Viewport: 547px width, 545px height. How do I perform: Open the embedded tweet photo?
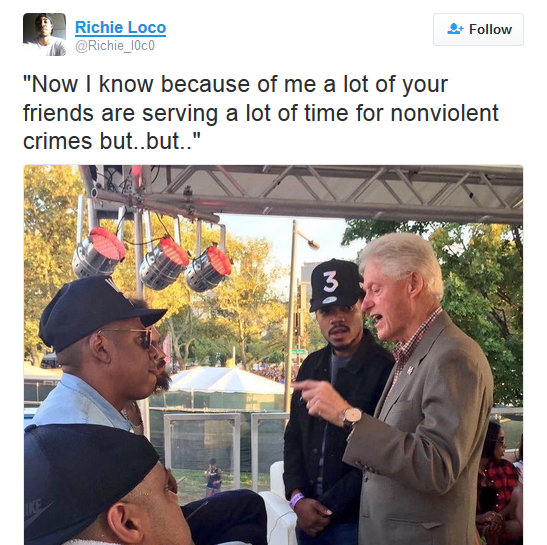pyautogui.click(x=273, y=355)
